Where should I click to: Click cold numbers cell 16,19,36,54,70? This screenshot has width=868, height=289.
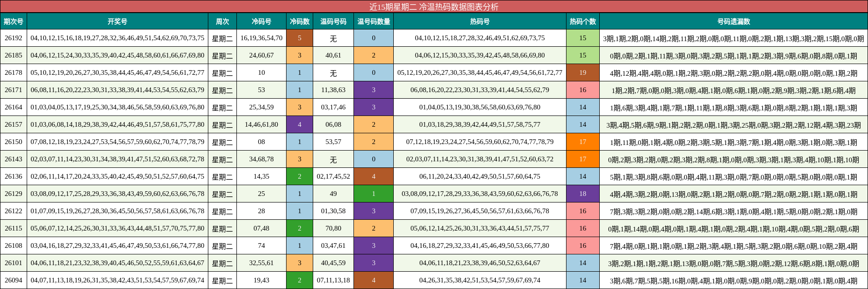tap(261, 38)
